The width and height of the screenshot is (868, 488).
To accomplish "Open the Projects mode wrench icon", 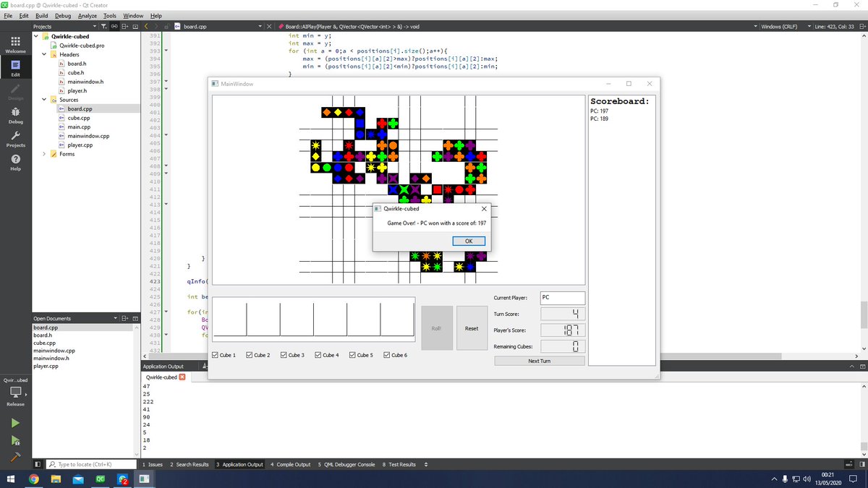I will tap(15, 139).
